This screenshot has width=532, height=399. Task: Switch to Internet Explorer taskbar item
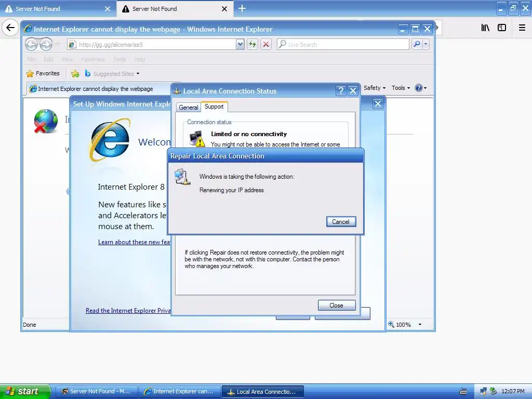(179, 391)
